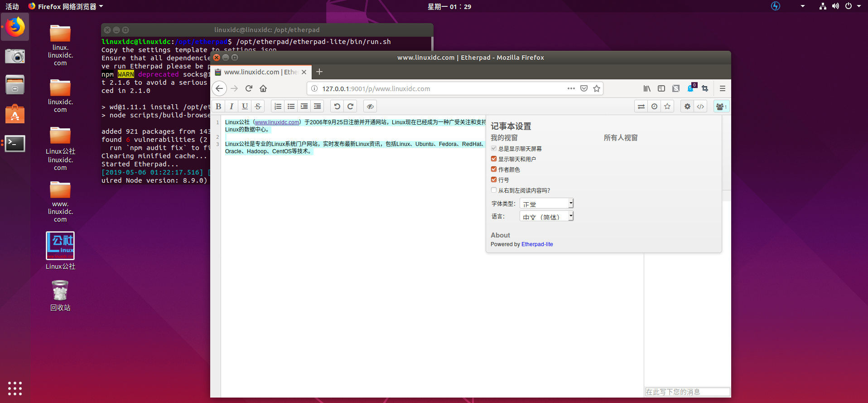Open volume indicator in top bar

click(x=835, y=6)
